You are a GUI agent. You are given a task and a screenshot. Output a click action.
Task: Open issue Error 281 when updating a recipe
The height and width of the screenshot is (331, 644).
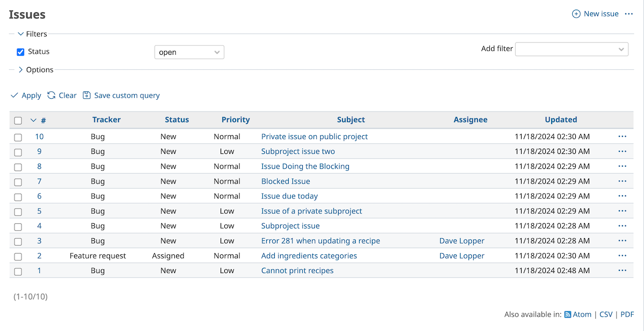320,241
